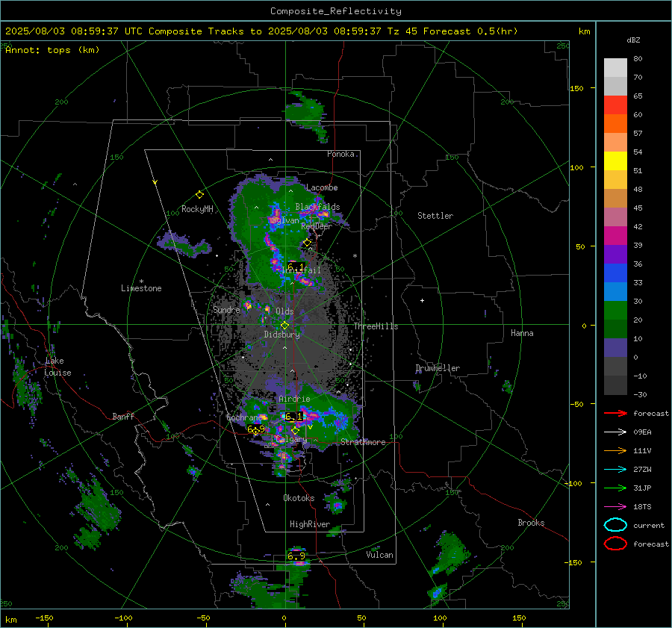Viewport: 672px width, 628px height.
Task: Click the Lacombe city label
Action: click(322, 187)
